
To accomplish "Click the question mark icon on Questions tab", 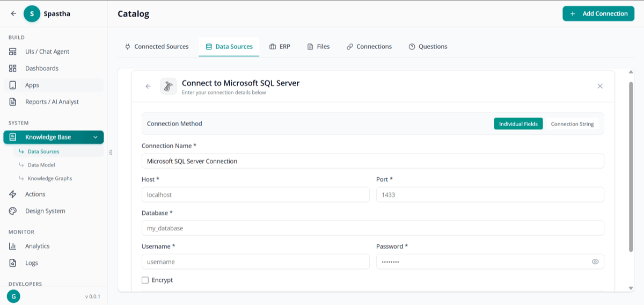I will tap(412, 47).
